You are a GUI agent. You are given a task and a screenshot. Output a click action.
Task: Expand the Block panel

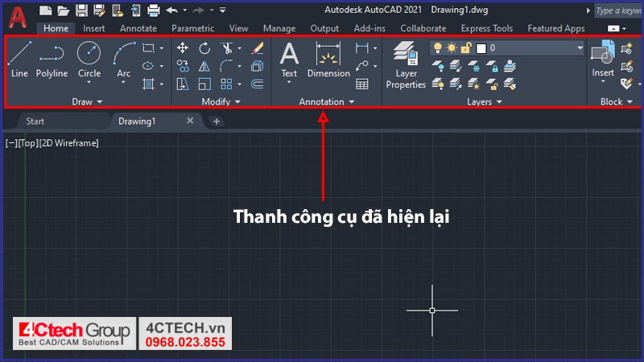click(x=616, y=102)
